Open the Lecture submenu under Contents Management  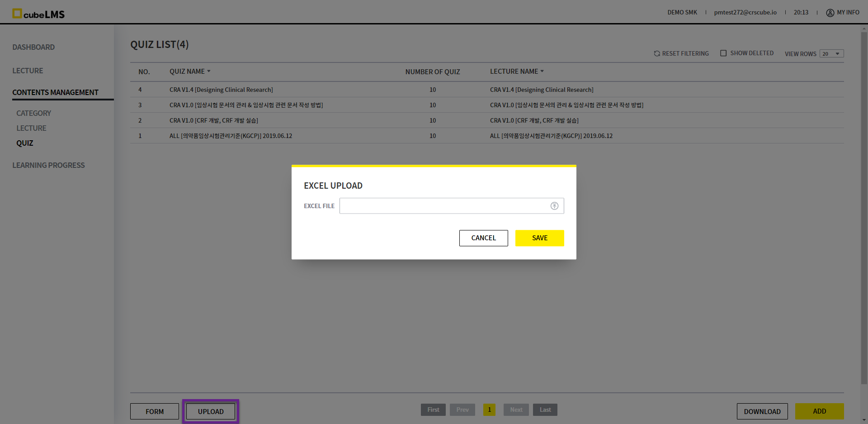coord(31,128)
